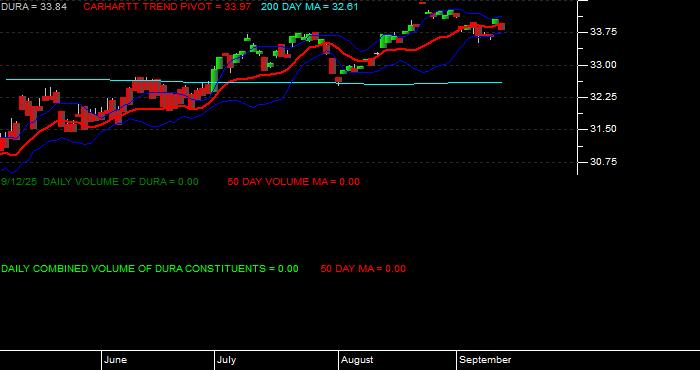This screenshot has width=700, height=370.
Task: Click the 33.75 price axis label
Action: point(603,32)
